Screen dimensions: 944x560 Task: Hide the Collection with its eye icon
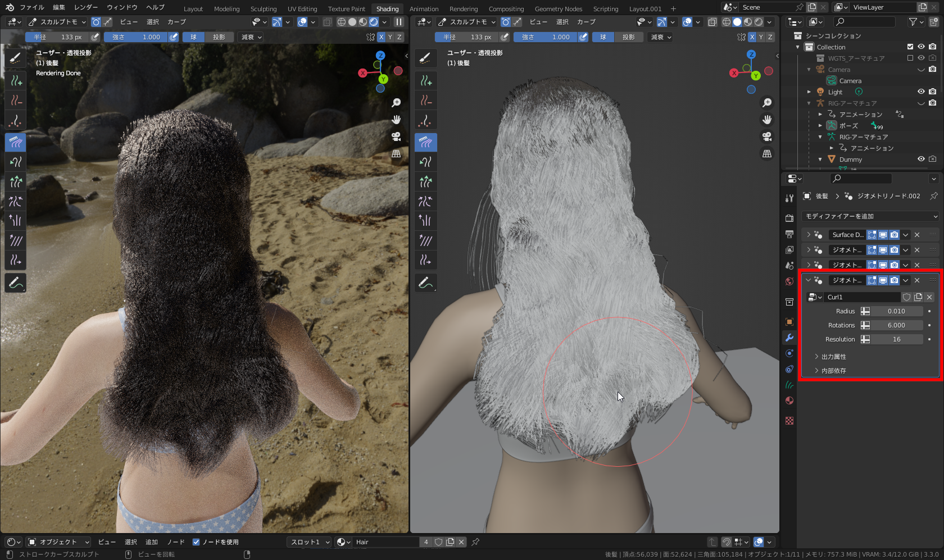[921, 47]
